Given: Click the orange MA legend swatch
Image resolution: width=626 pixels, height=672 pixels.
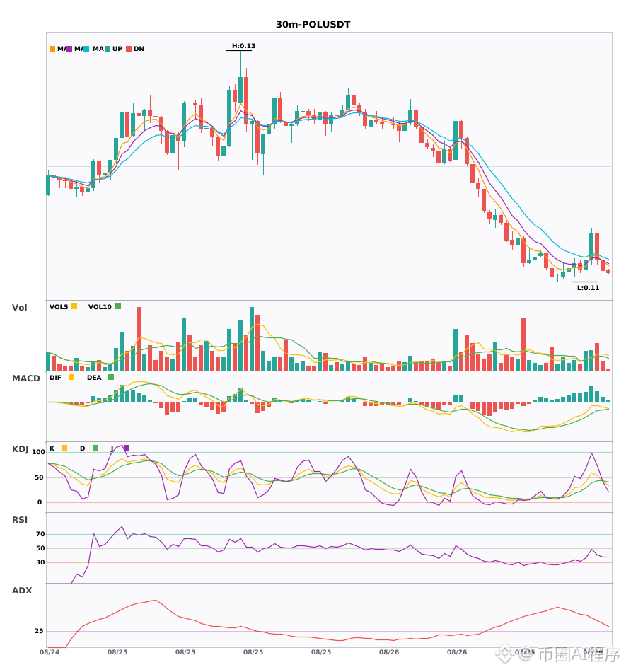Looking at the screenshot, I should click(52, 49).
